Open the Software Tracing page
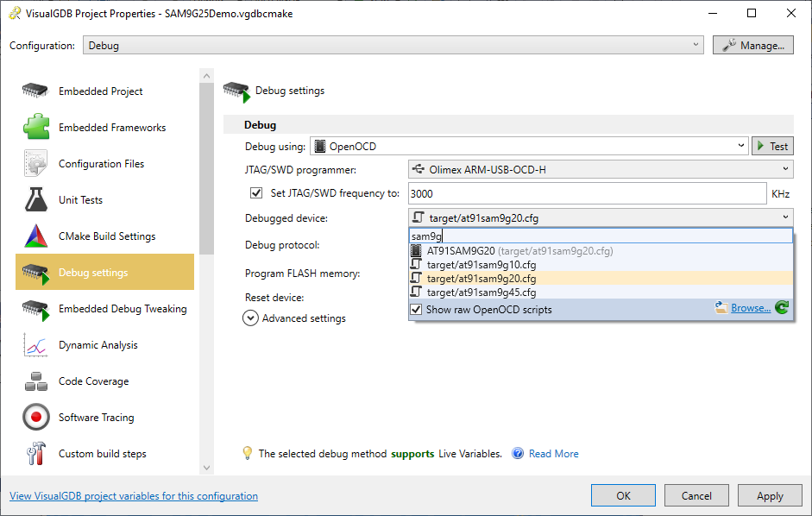 (x=105, y=417)
